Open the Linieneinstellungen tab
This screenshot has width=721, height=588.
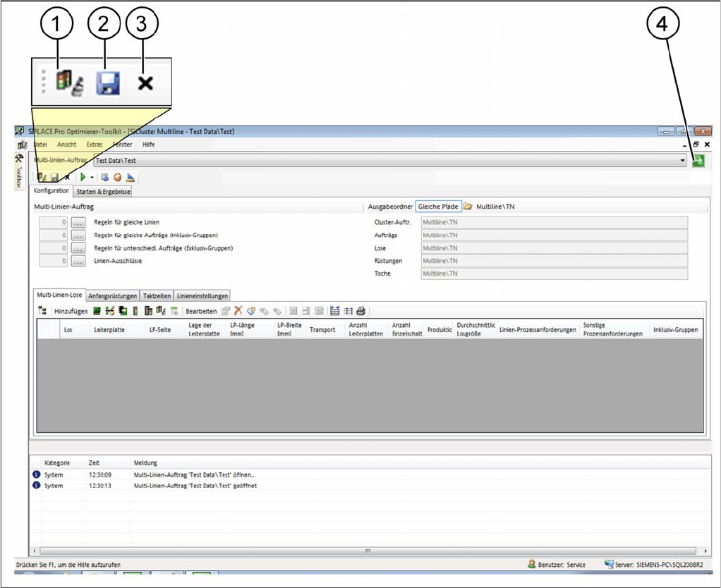(x=202, y=295)
